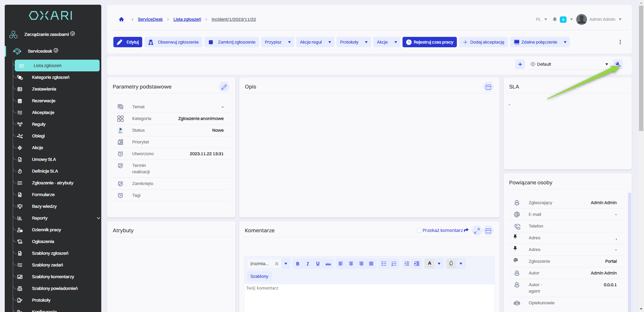Open the Przypisz dropdown
The height and width of the screenshot is (312, 644).
coord(277,42)
